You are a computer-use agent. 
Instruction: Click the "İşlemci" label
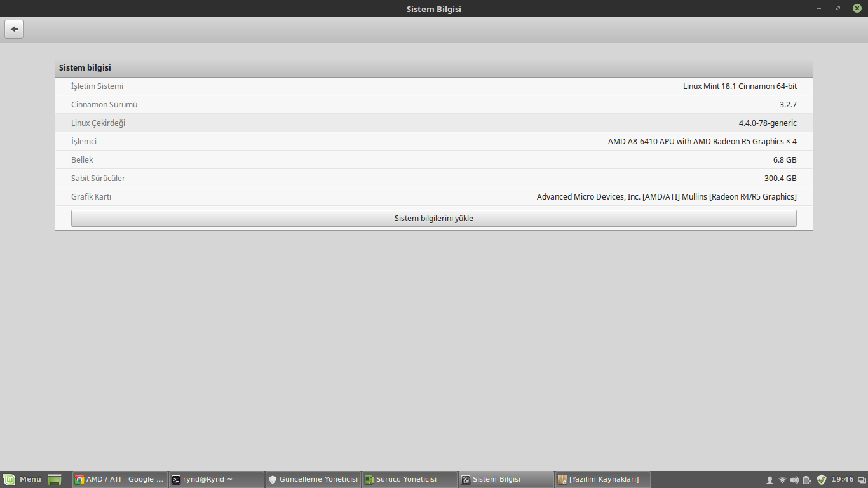pos(84,142)
